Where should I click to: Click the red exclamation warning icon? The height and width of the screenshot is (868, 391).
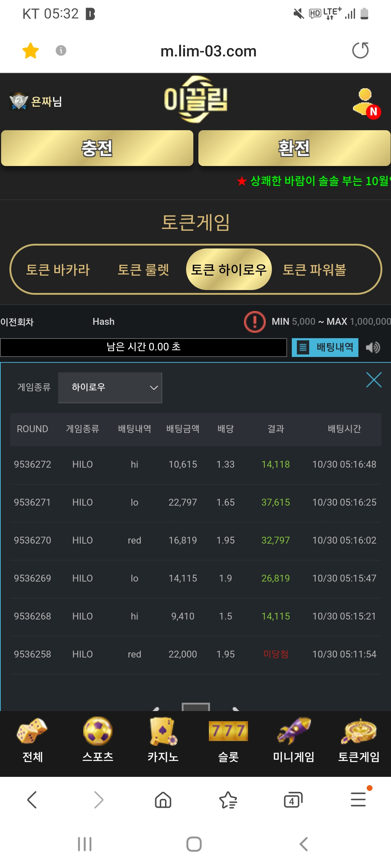coord(255,322)
